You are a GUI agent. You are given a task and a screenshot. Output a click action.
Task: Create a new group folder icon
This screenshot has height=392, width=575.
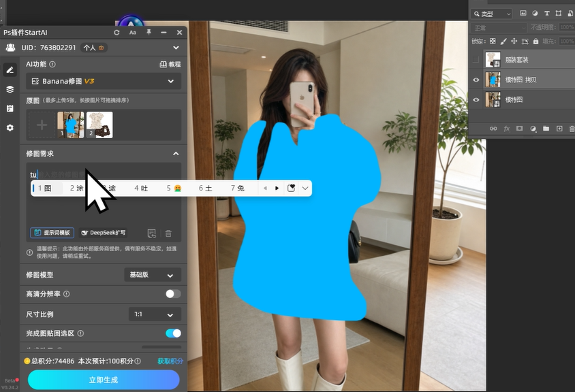tap(546, 129)
